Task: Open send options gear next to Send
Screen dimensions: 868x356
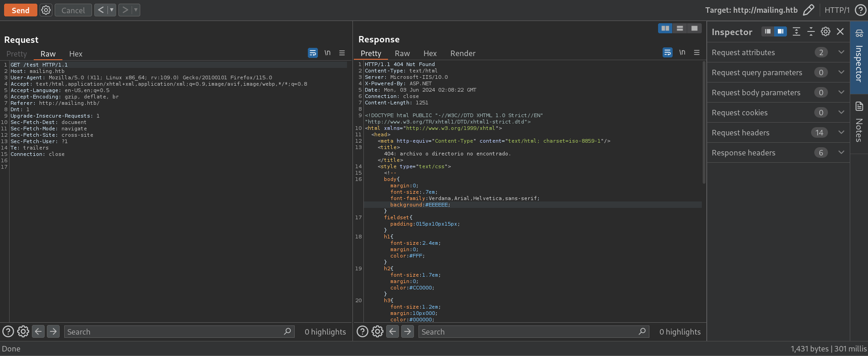Action: [x=46, y=10]
